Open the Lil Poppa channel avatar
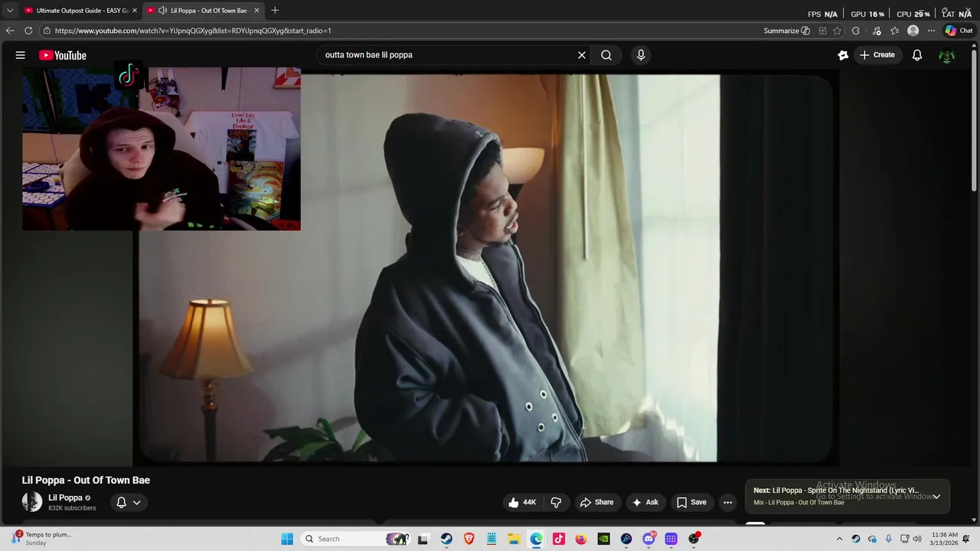Image resolution: width=980 pixels, height=551 pixels. point(32,502)
